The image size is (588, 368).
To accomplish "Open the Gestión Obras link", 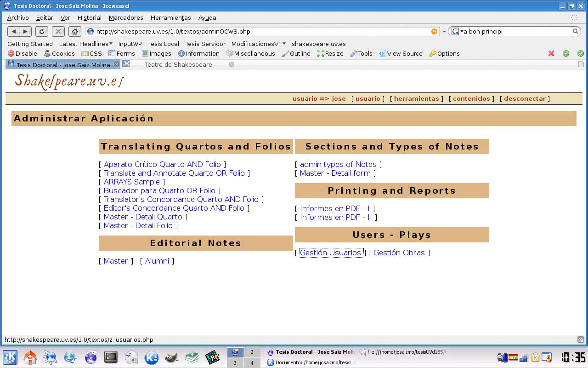I will pos(399,253).
